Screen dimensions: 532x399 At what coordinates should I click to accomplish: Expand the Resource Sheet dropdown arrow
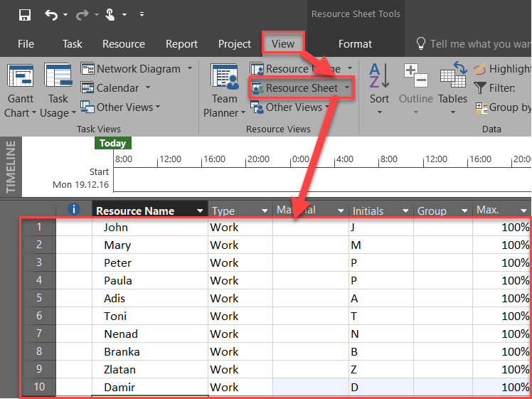coord(346,88)
